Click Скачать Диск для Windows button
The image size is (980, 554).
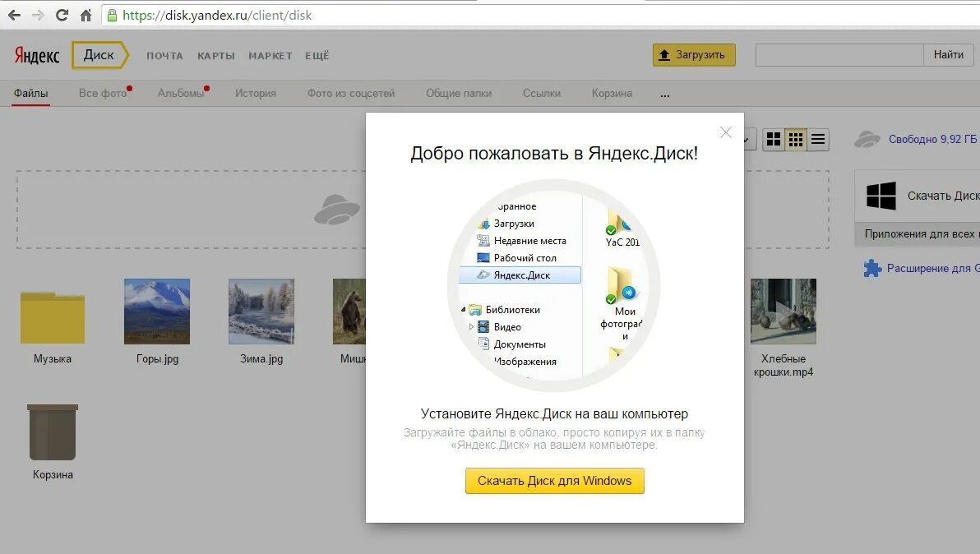pyautogui.click(x=554, y=481)
